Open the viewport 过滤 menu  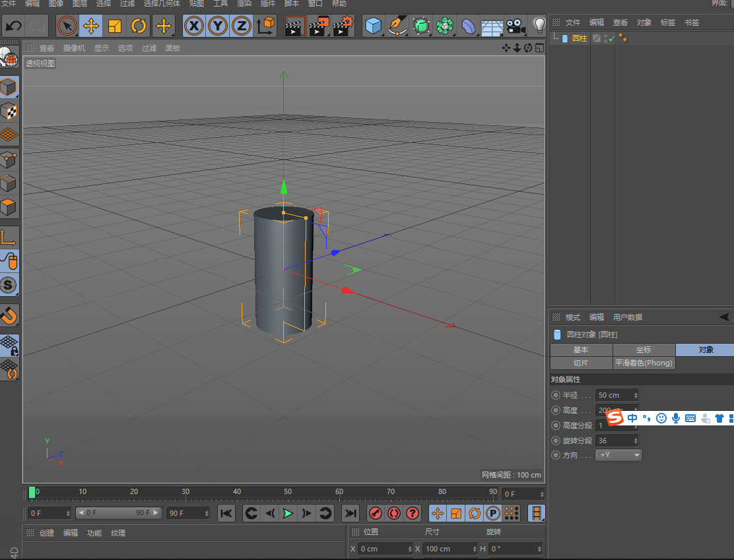tap(149, 48)
